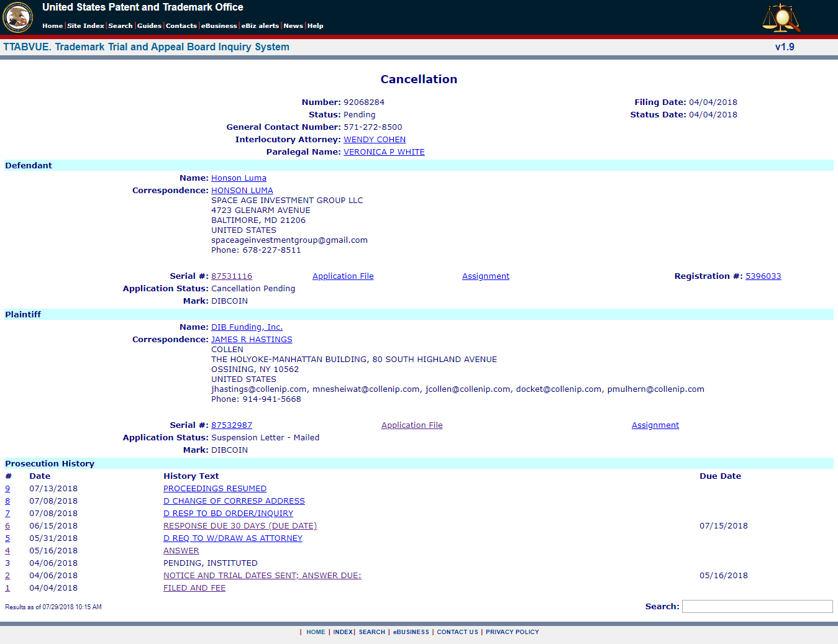This screenshot has height=644, width=838.
Task: Open NOTICE AND TRIAL DATES SENT document
Action: click(262, 576)
